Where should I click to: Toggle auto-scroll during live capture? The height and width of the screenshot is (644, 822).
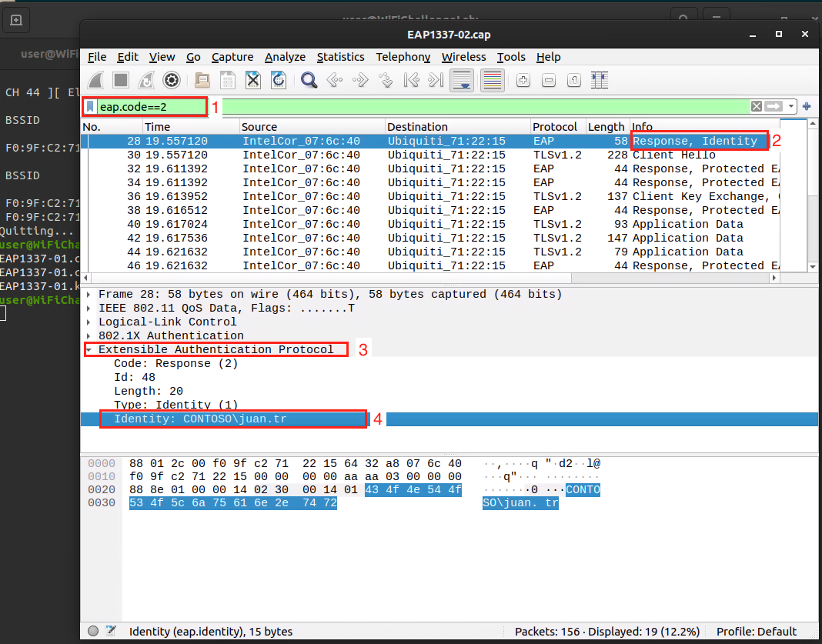coord(462,80)
